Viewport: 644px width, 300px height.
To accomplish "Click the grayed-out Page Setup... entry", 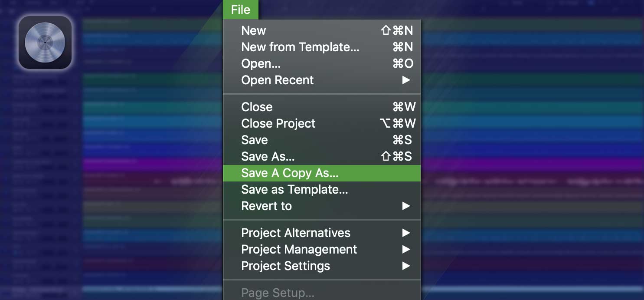I will click(x=278, y=293).
